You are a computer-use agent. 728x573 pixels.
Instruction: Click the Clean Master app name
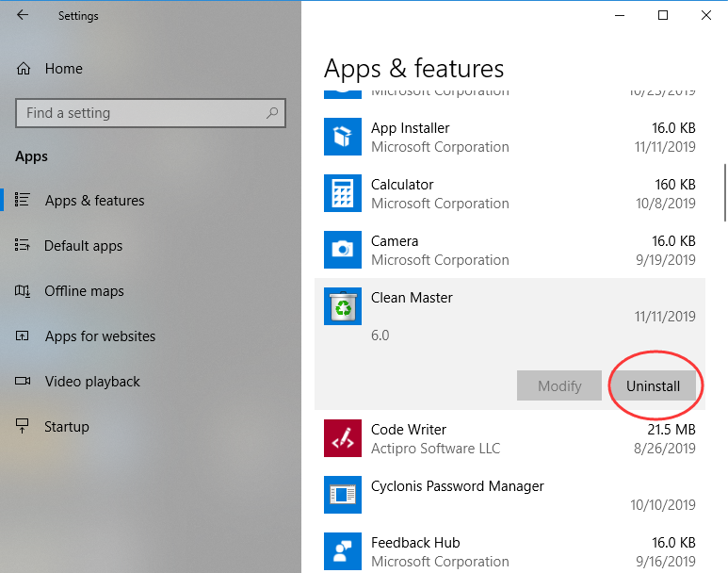(412, 298)
